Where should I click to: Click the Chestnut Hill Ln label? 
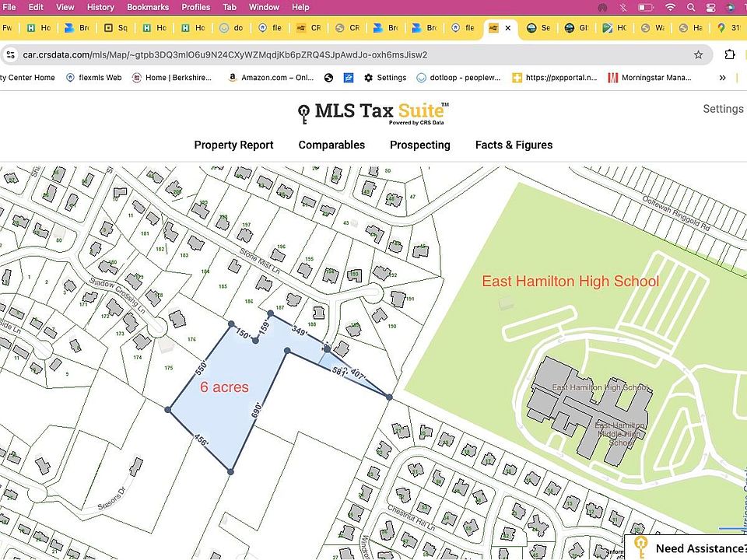[x=411, y=518]
